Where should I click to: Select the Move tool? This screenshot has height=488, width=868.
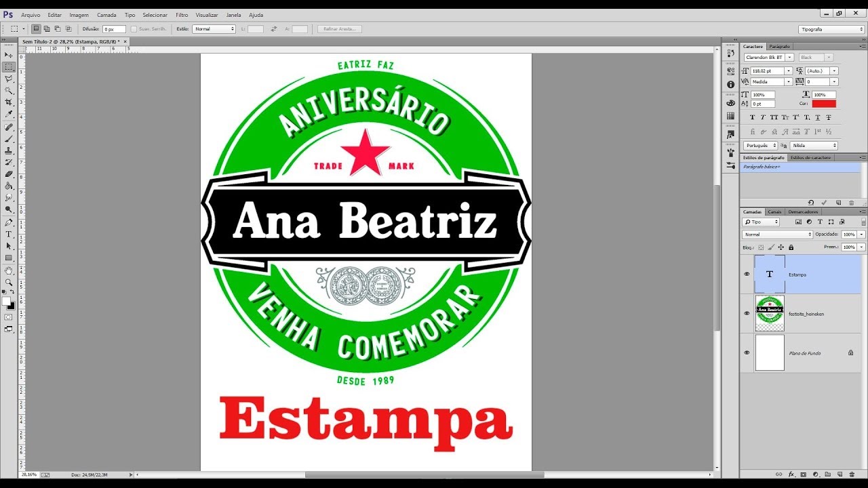tap(9, 55)
